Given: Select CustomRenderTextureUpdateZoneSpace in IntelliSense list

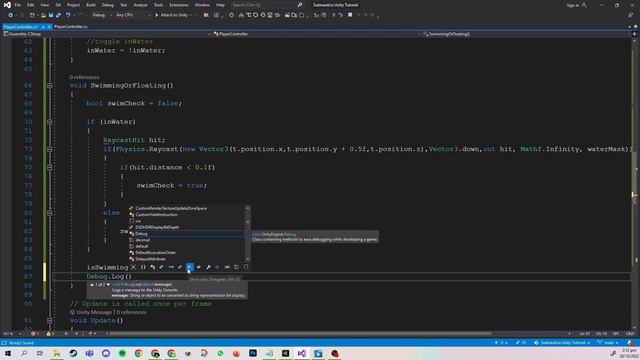Looking at the screenshot, I should pyautogui.click(x=186, y=209).
